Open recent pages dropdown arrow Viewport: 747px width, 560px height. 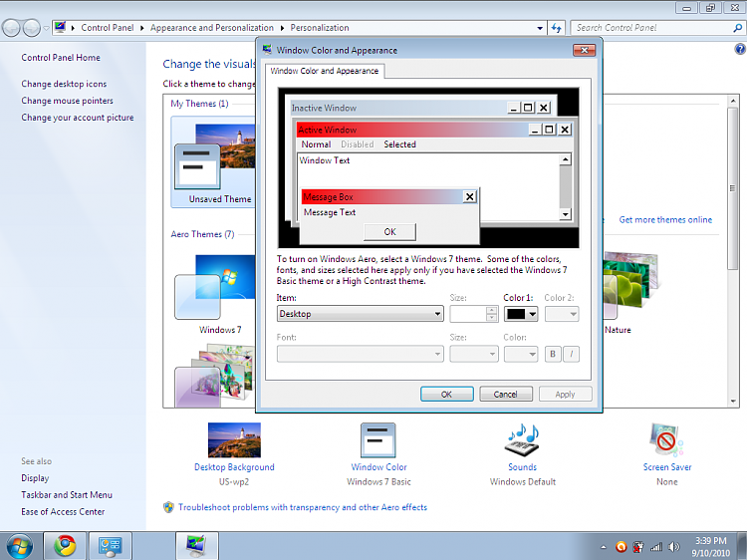click(46, 28)
